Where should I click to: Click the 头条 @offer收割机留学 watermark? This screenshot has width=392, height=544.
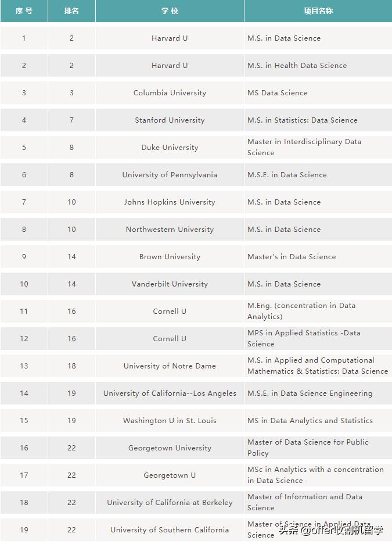point(331,529)
